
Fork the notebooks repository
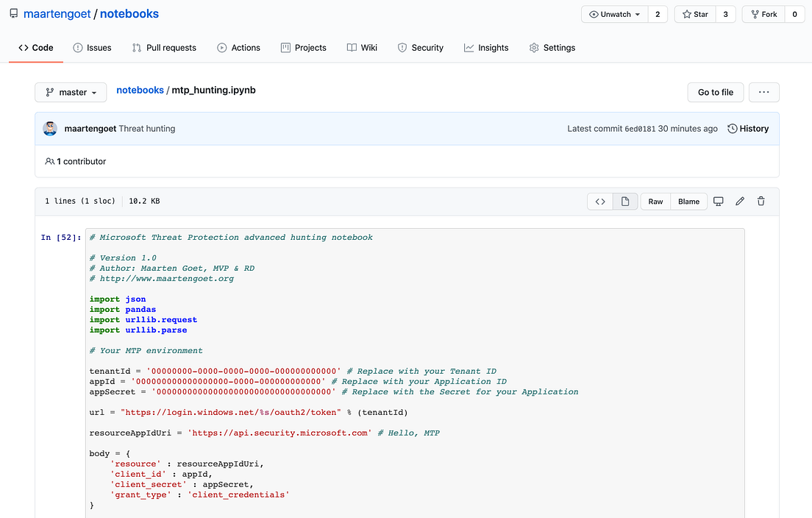pyautogui.click(x=763, y=13)
